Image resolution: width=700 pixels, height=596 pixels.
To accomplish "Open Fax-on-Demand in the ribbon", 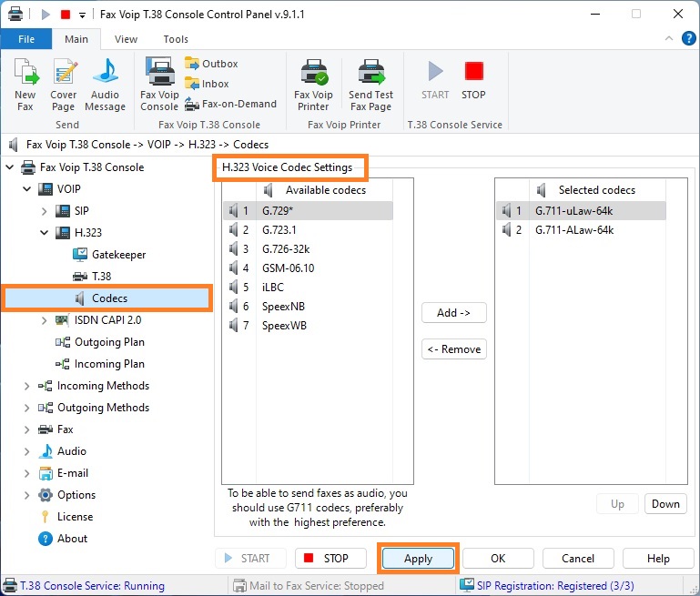I will tap(230, 104).
